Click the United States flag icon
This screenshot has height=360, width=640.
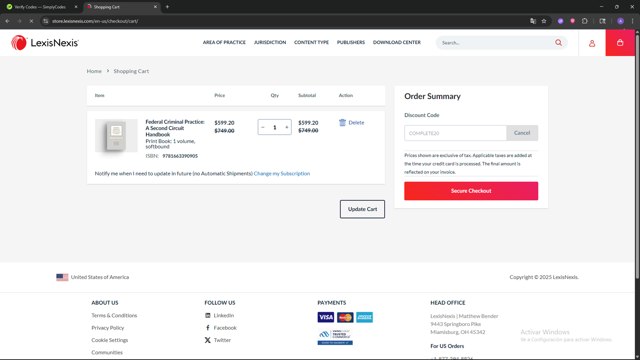pos(62,277)
